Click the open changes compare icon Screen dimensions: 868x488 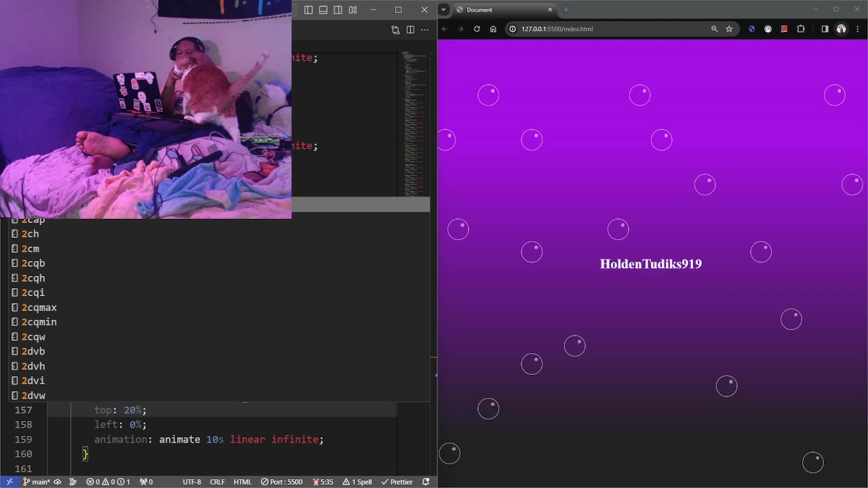(395, 30)
